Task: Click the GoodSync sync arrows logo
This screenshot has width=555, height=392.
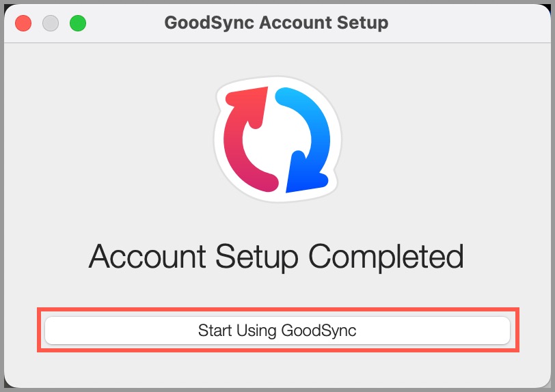Action: pyautogui.click(x=277, y=139)
